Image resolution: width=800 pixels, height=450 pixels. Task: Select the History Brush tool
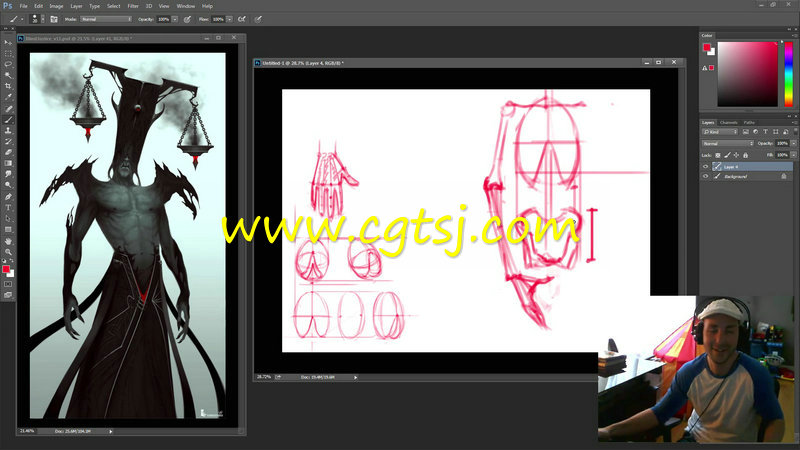8,141
